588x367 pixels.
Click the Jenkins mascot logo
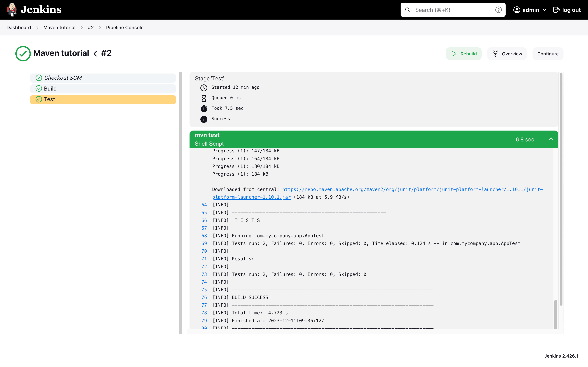[x=11, y=9]
